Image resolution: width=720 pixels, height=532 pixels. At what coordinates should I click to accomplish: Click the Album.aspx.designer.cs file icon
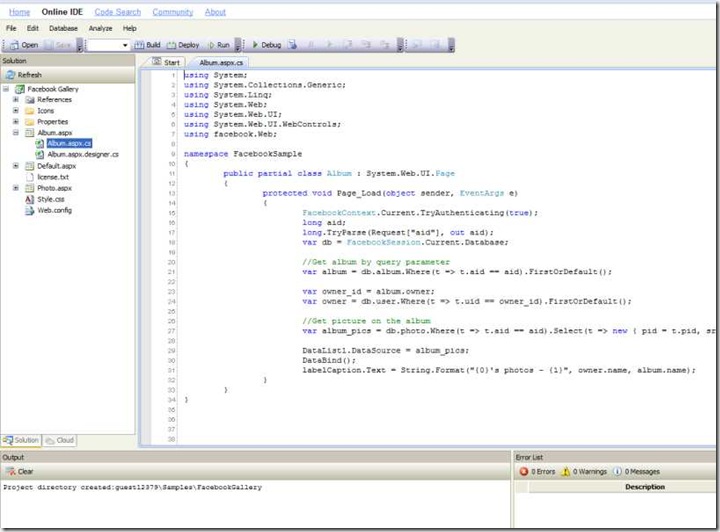[x=40, y=155]
